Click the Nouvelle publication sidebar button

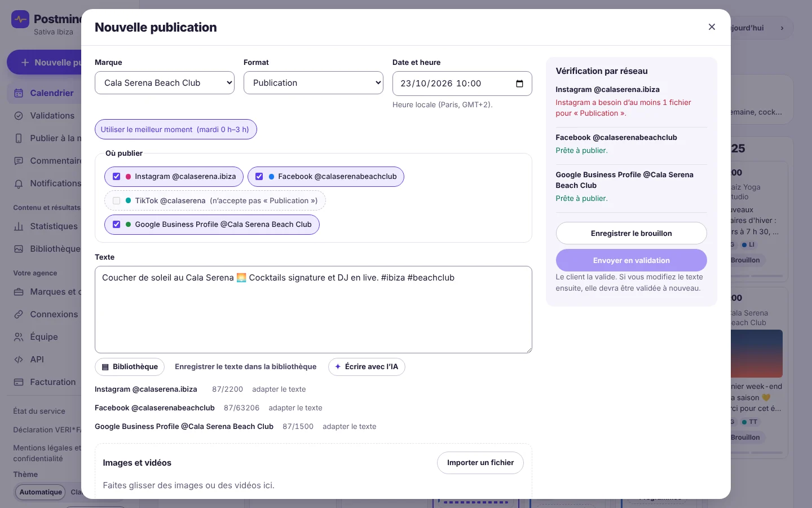click(45, 63)
